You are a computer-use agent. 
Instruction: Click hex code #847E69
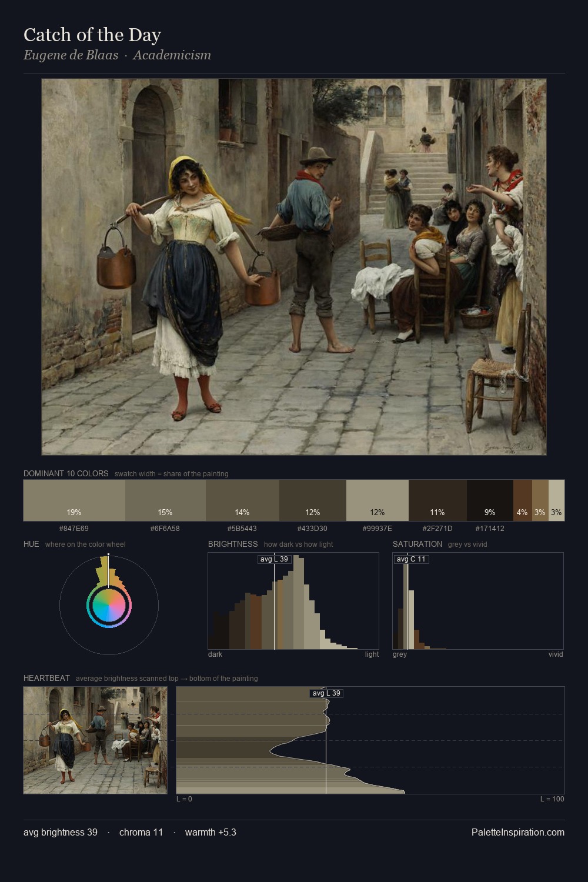point(74,528)
